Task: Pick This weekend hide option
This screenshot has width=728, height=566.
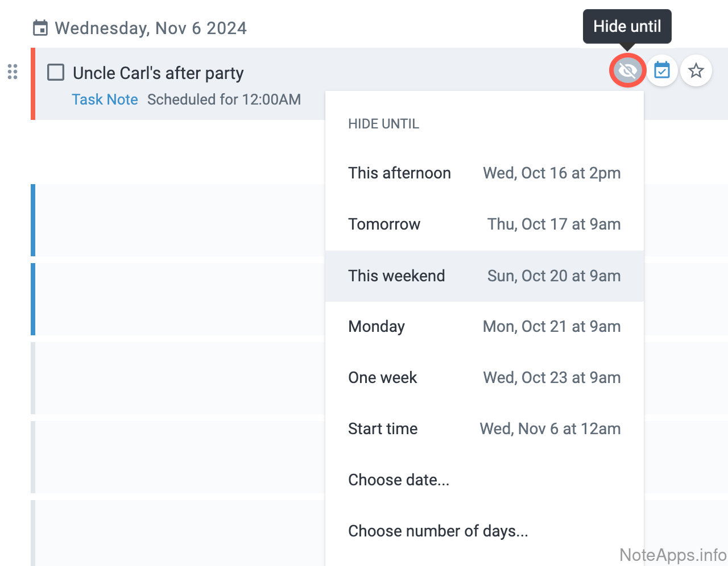Action: (484, 276)
